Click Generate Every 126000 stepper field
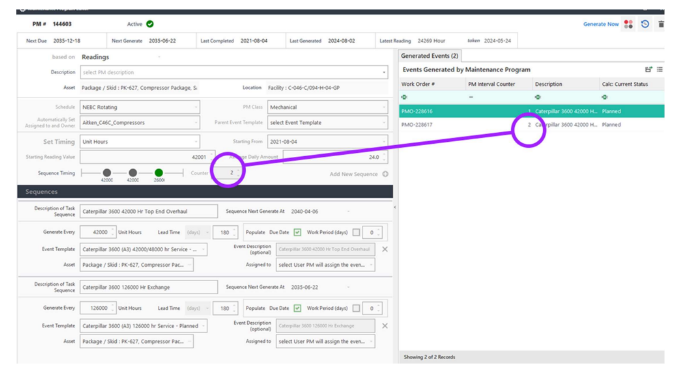The image size is (674, 375). 98,308
